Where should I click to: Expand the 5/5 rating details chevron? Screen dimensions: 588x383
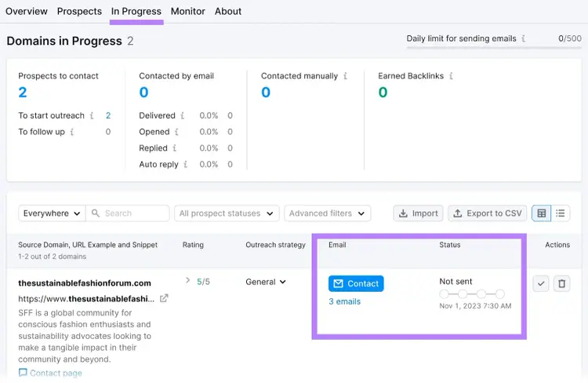click(187, 280)
